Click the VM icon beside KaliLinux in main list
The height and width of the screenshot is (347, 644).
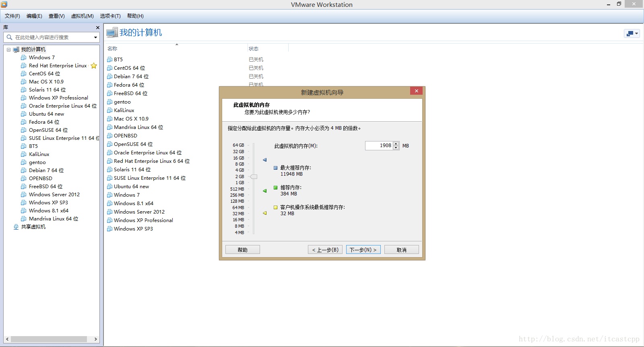(x=109, y=110)
